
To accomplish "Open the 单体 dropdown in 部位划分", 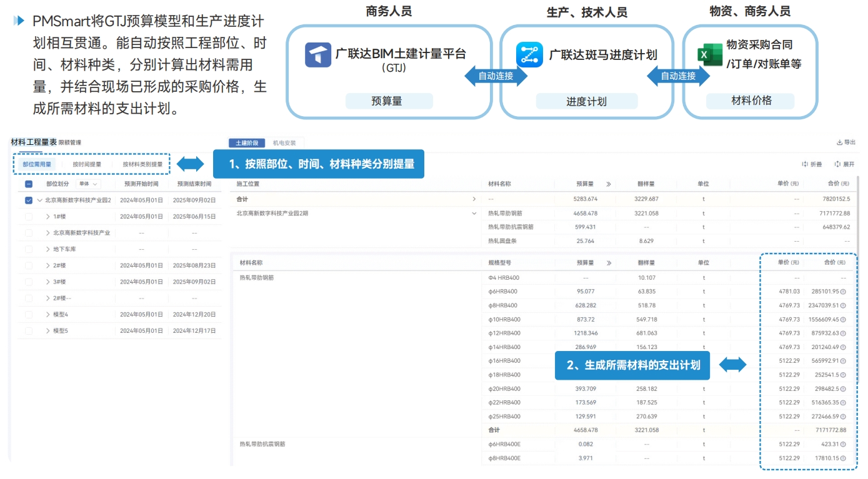I will point(88,184).
